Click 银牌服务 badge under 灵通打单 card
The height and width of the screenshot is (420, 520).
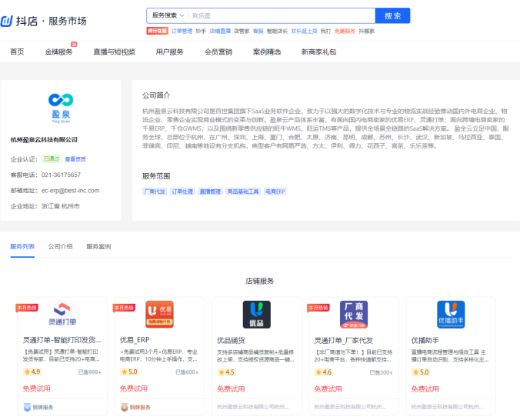38,407
